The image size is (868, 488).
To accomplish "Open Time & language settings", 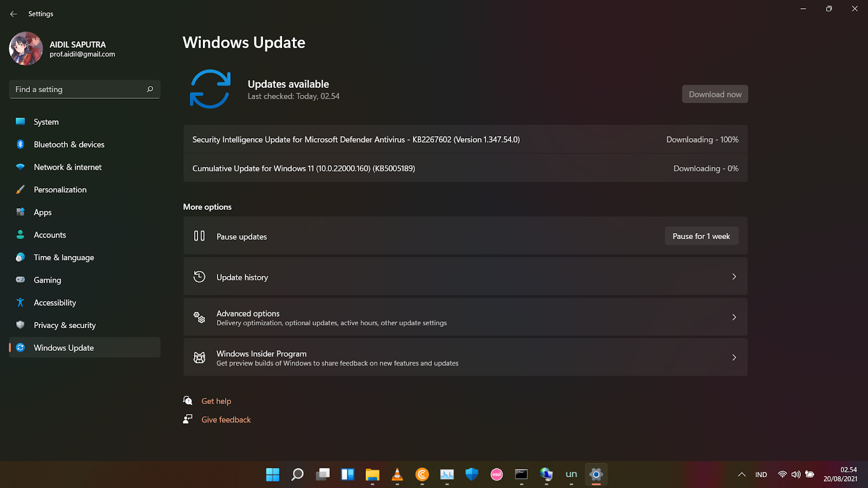I will coord(85,258).
